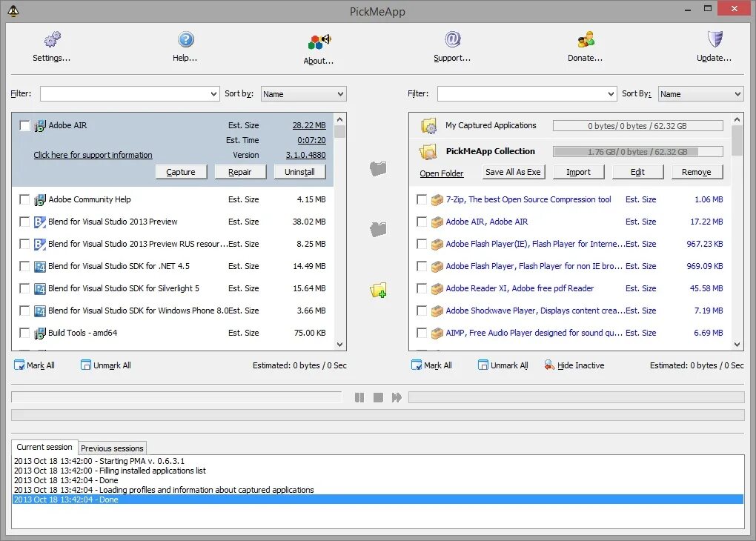Click the left list Mark All icon

pyautogui.click(x=19, y=365)
